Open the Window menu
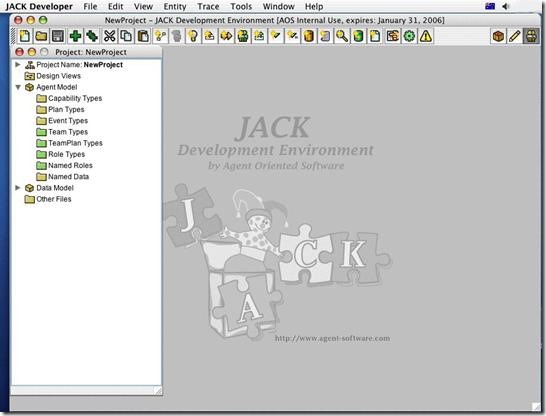Viewport: 546px width, 416px height. [279, 6]
